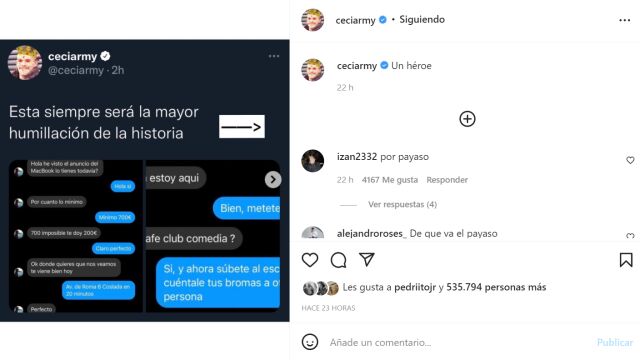
Task: Open ceciarmy header profile picture
Action: (x=313, y=20)
